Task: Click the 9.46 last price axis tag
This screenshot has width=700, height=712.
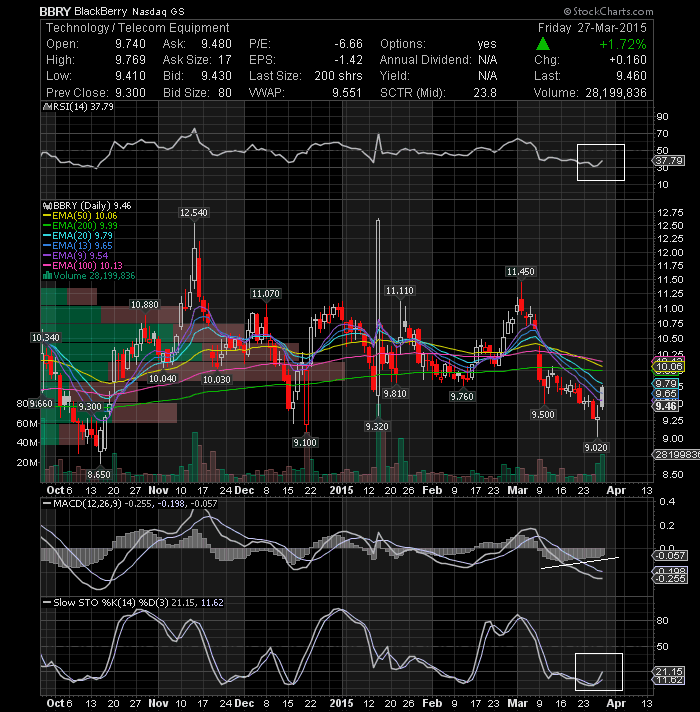Action: (666, 406)
